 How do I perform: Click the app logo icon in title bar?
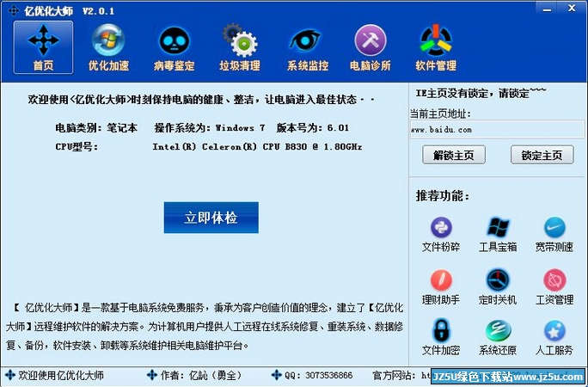click(14, 10)
